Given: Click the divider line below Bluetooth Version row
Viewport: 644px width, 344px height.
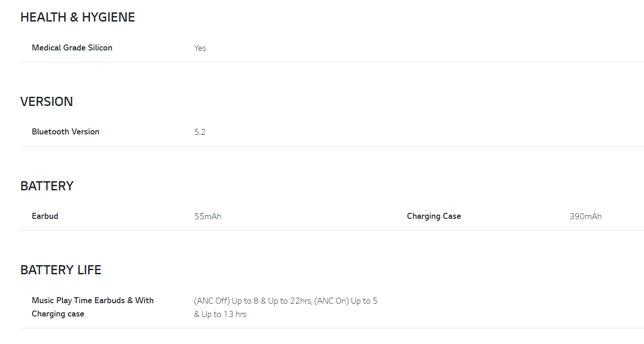Looking at the screenshot, I should 331,147.
